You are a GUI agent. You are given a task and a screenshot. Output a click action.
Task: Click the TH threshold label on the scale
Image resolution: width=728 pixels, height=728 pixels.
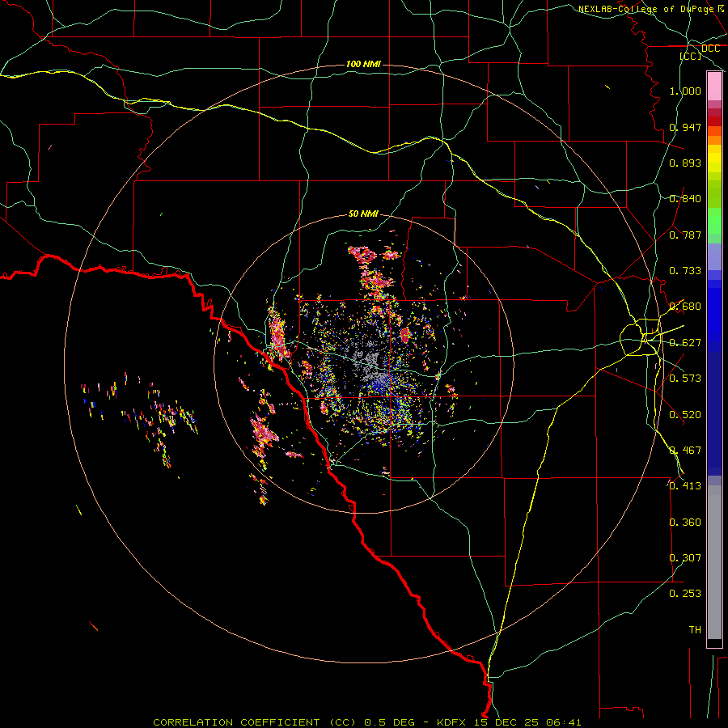[x=695, y=630]
